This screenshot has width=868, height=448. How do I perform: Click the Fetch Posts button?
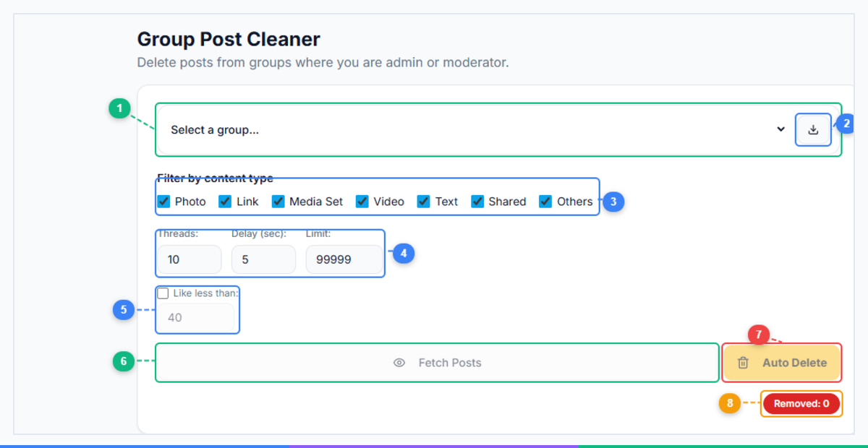click(437, 363)
